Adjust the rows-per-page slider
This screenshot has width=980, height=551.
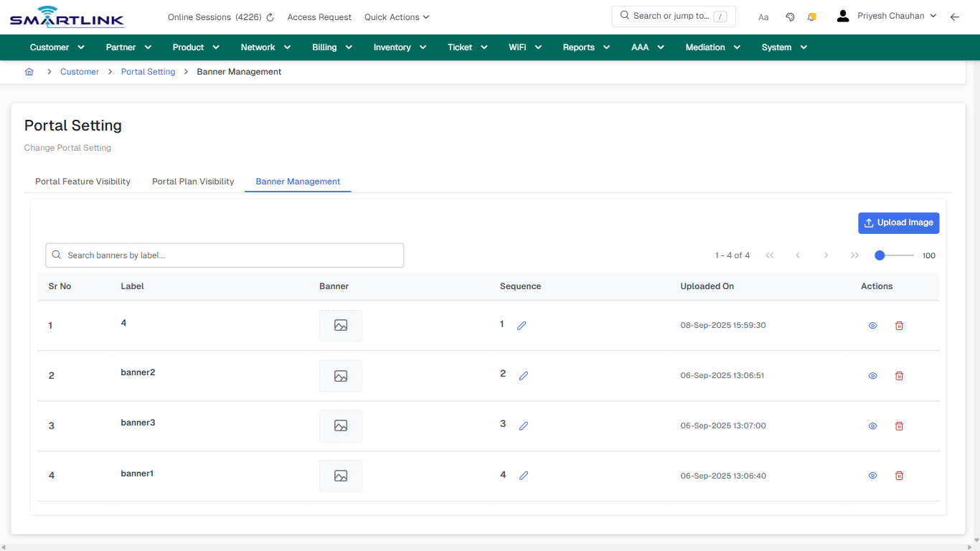click(880, 255)
